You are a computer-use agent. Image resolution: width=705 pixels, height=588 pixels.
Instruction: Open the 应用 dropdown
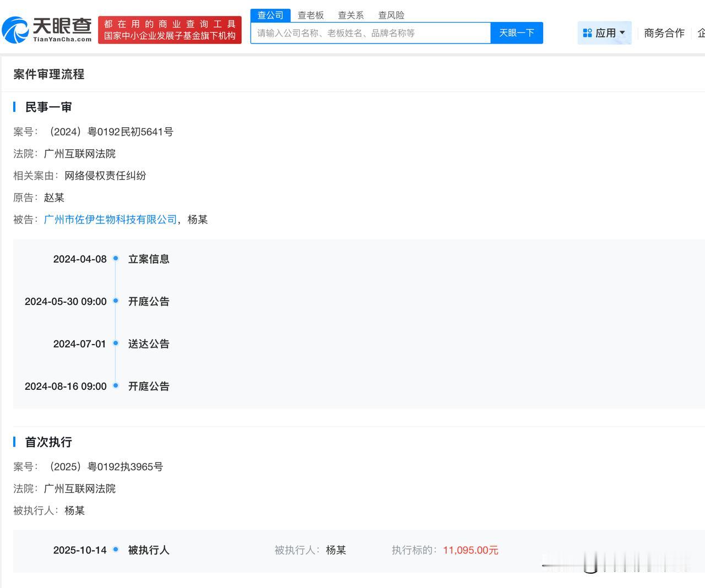coord(605,32)
